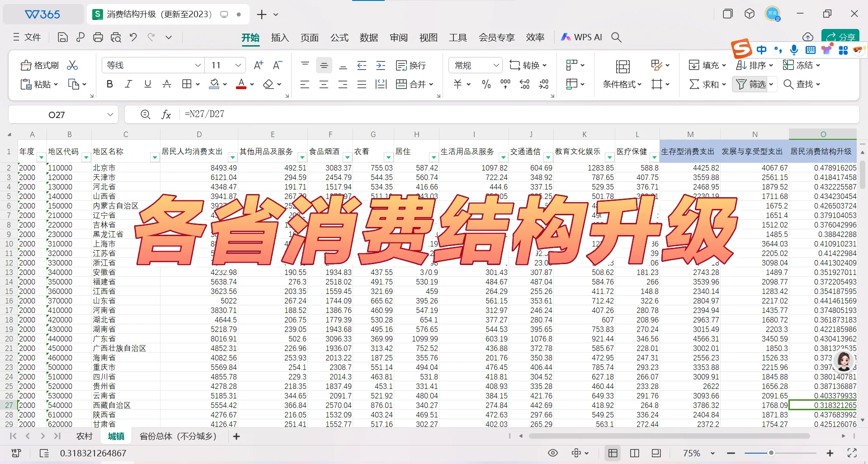Click the formula bar input field
The height and width of the screenshot is (464, 868).
click(x=519, y=114)
